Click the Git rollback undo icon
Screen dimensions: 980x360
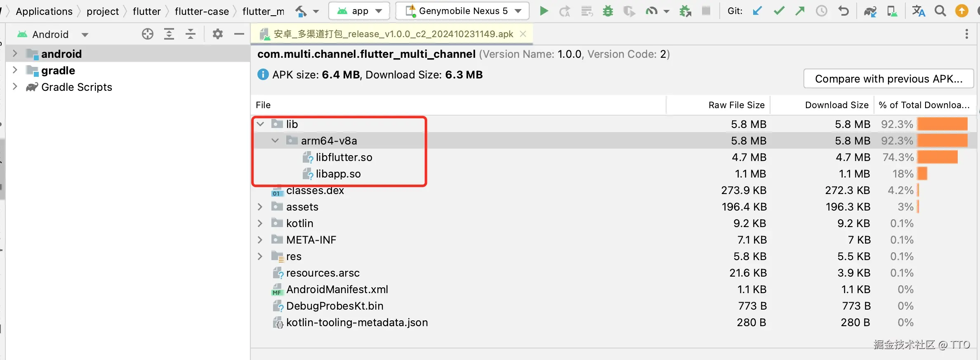pyautogui.click(x=843, y=11)
